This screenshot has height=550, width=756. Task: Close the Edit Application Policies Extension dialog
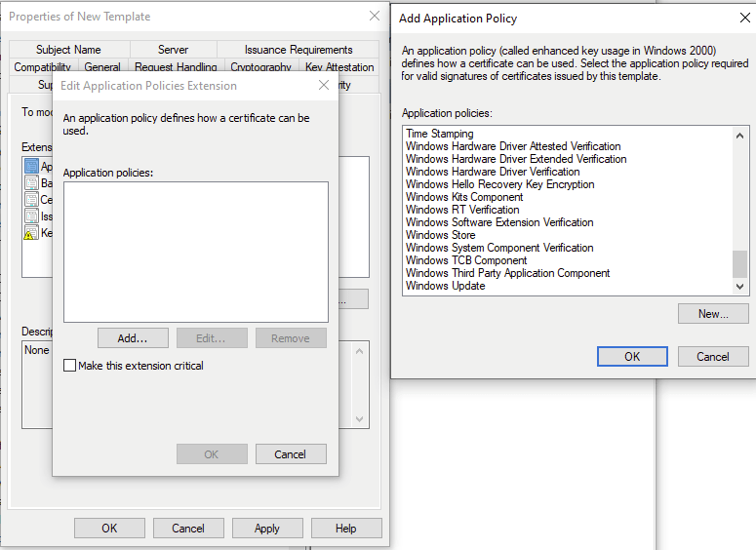pos(324,85)
